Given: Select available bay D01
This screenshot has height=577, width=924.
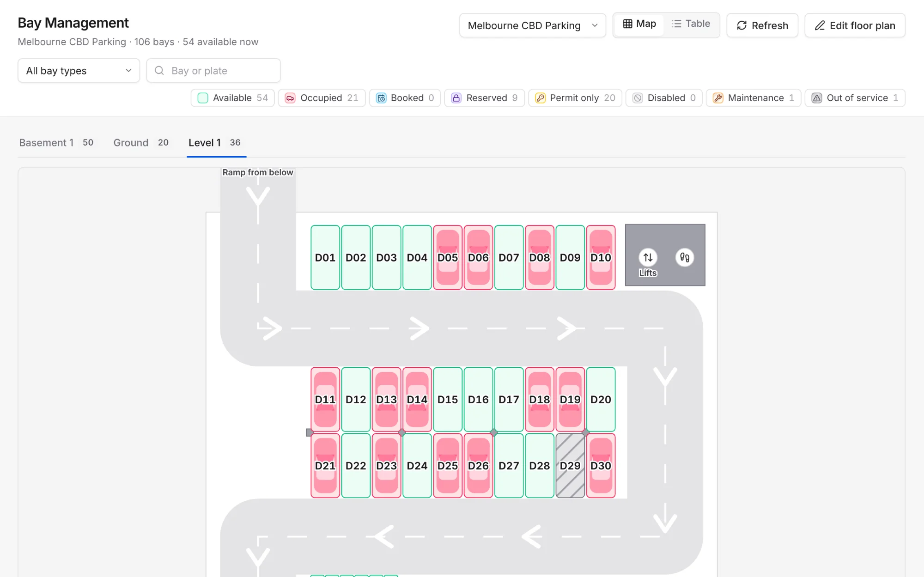Looking at the screenshot, I should click(325, 257).
